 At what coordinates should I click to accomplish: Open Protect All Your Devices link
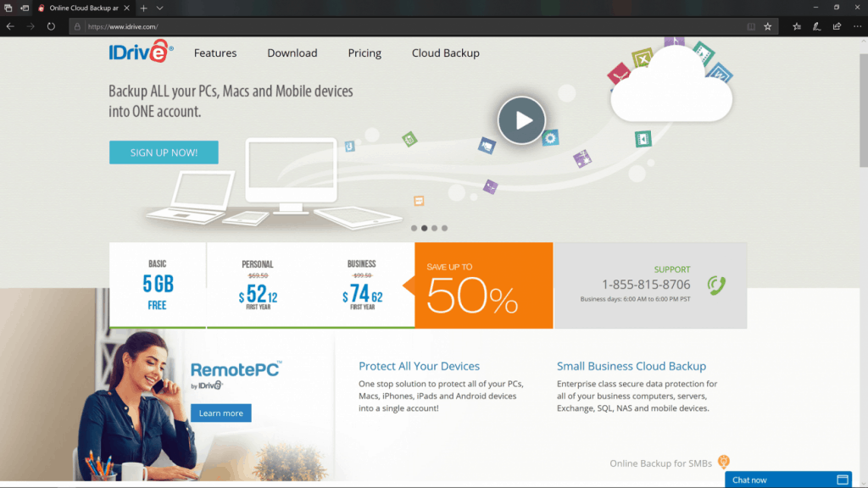pyautogui.click(x=419, y=366)
